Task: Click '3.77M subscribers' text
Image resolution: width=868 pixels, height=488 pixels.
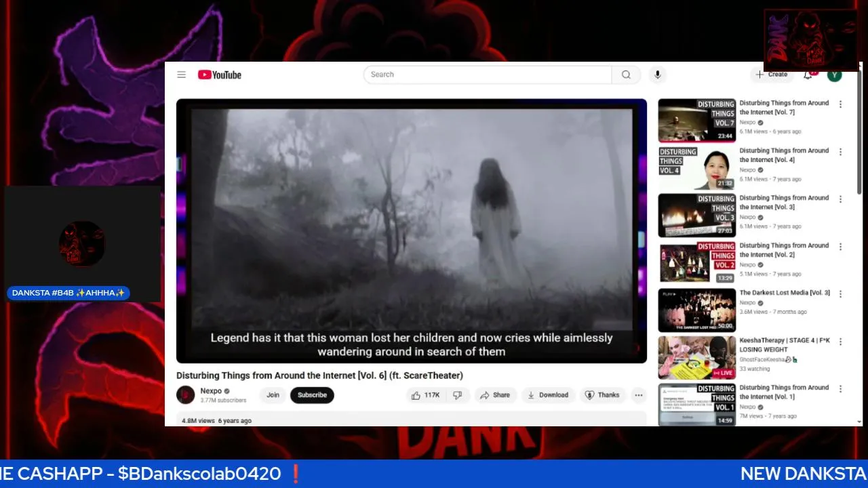Action: coord(223,401)
